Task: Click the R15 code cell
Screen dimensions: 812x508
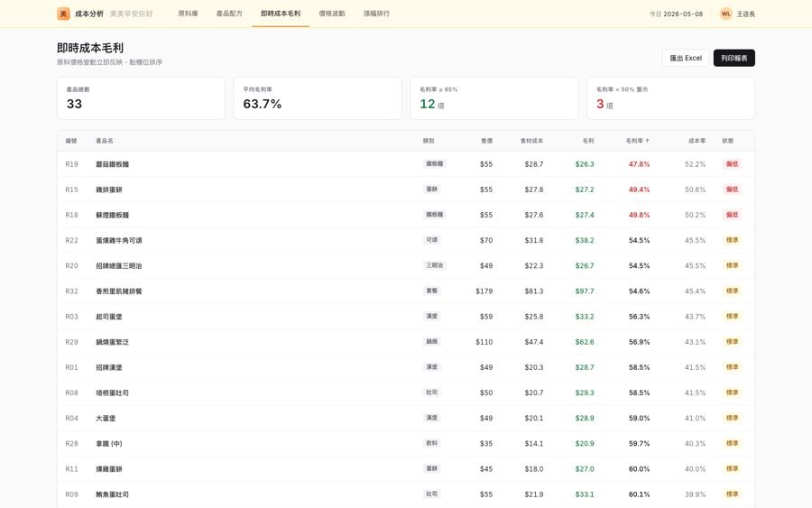Action: pyautogui.click(x=71, y=189)
